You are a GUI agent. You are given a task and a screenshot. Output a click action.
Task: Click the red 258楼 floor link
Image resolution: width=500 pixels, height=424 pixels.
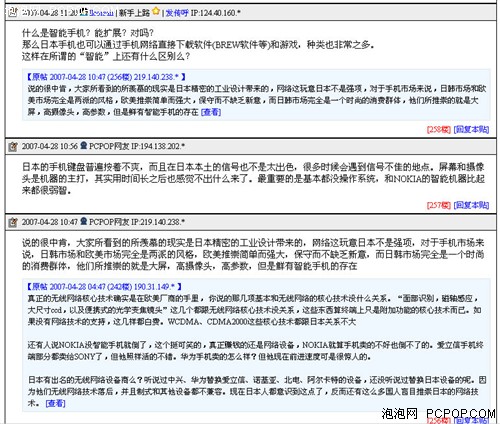439,129
